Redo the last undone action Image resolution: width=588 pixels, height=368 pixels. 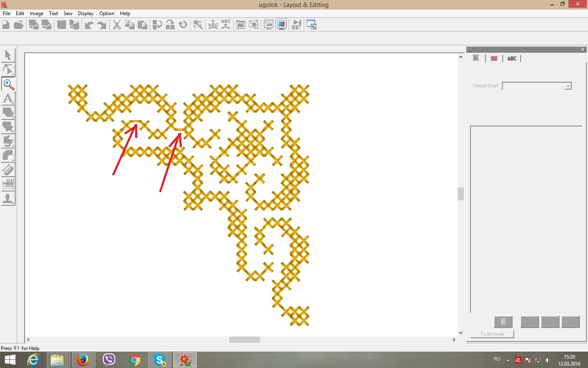pyautogui.click(x=102, y=25)
